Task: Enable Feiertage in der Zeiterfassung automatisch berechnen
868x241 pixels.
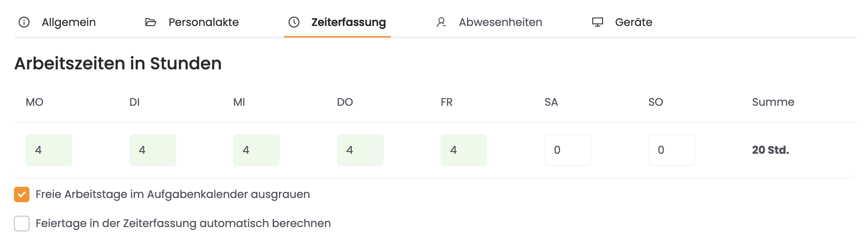Action: pos(22,224)
